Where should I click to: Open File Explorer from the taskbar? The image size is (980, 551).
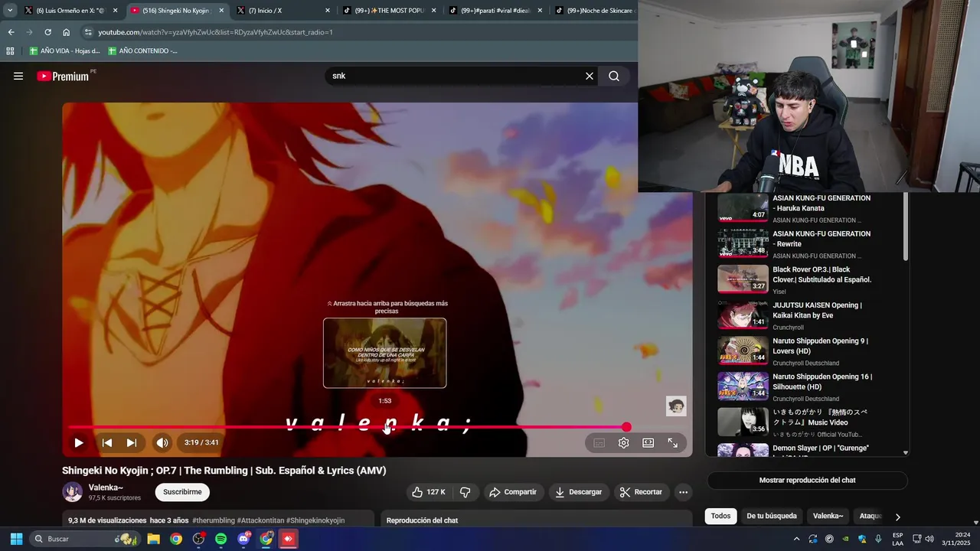pos(153,539)
